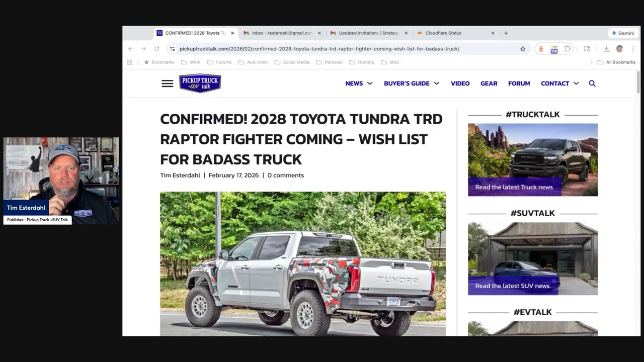Switch to the Gmail Inbox tab
The height and width of the screenshot is (362, 644).
(282, 33)
